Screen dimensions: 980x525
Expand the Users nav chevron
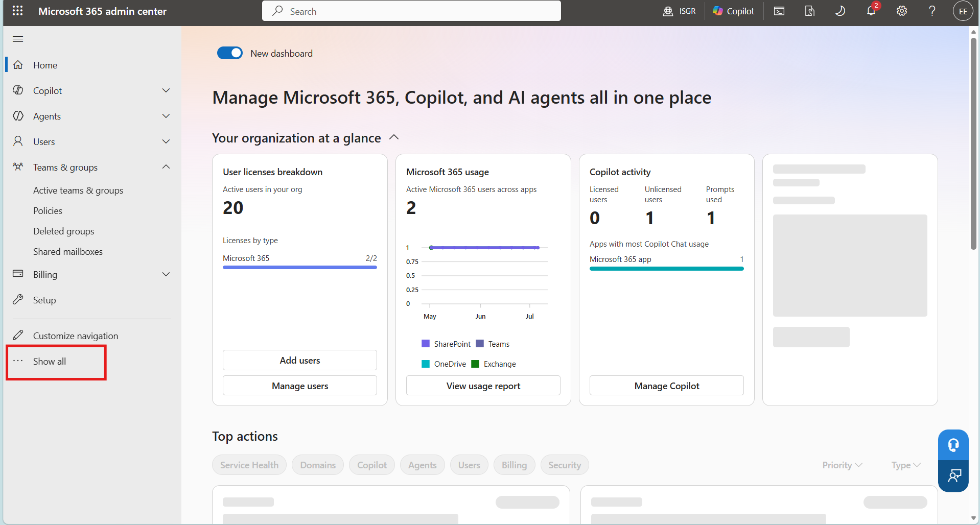point(166,141)
